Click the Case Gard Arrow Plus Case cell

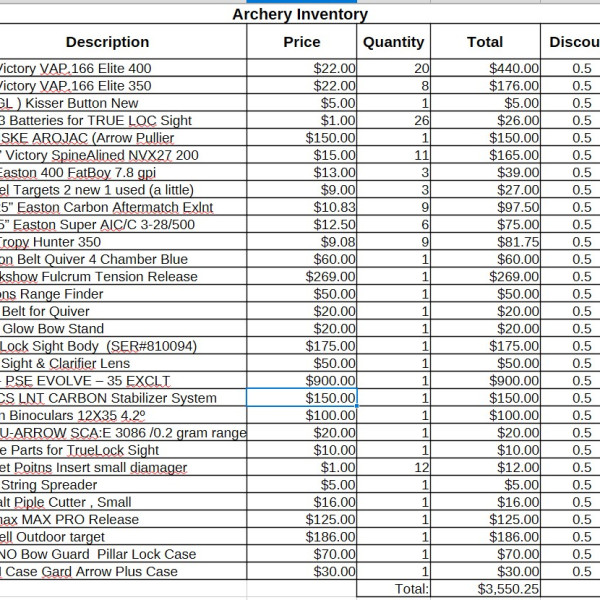(x=123, y=571)
